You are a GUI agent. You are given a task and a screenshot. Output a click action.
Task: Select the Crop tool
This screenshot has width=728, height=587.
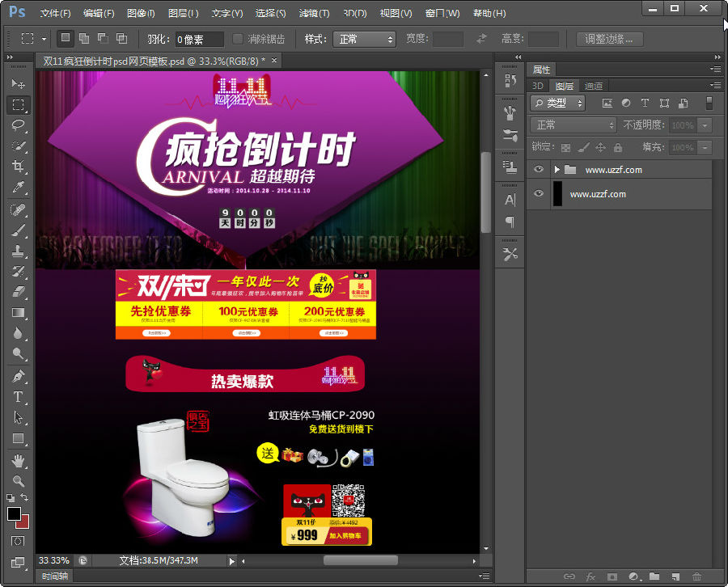click(18, 167)
